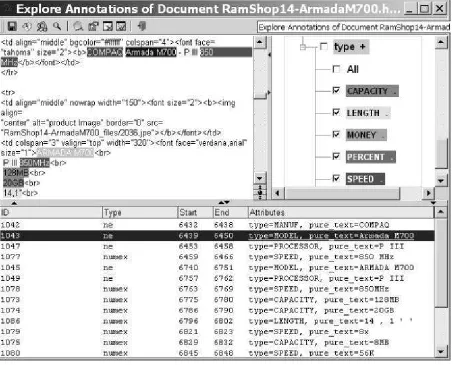Click the up arrow of document text scrollbar

[260, 42]
